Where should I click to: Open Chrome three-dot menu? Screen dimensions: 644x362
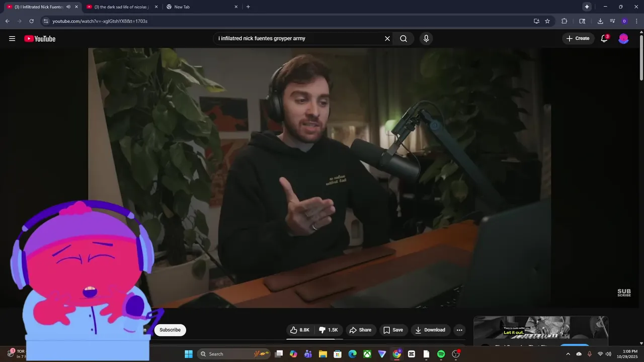[x=636, y=21]
